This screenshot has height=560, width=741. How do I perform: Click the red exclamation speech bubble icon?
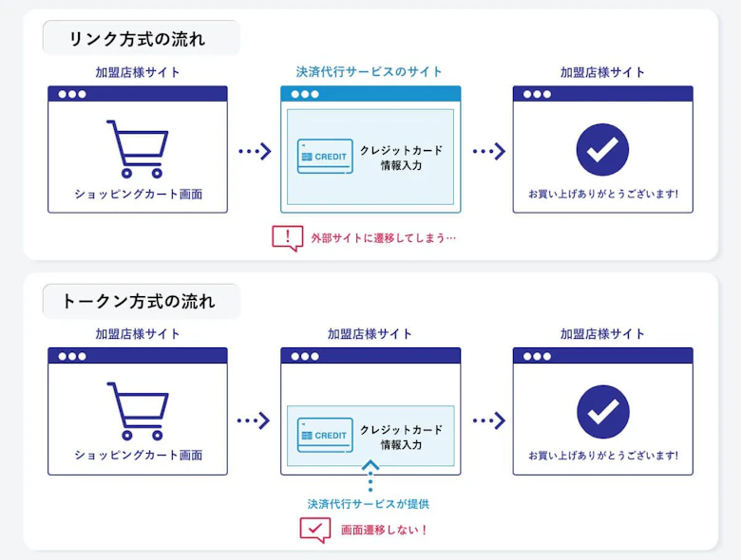pyautogui.click(x=287, y=237)
